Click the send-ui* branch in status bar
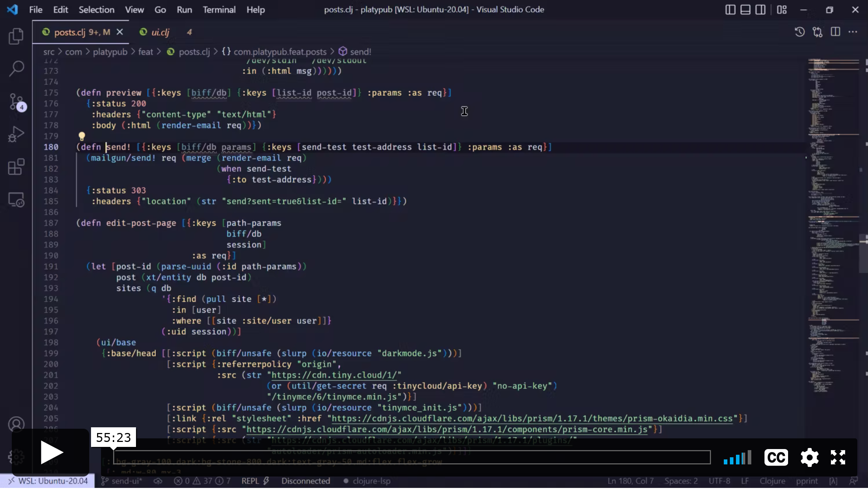868x489 pixels. 122,481
